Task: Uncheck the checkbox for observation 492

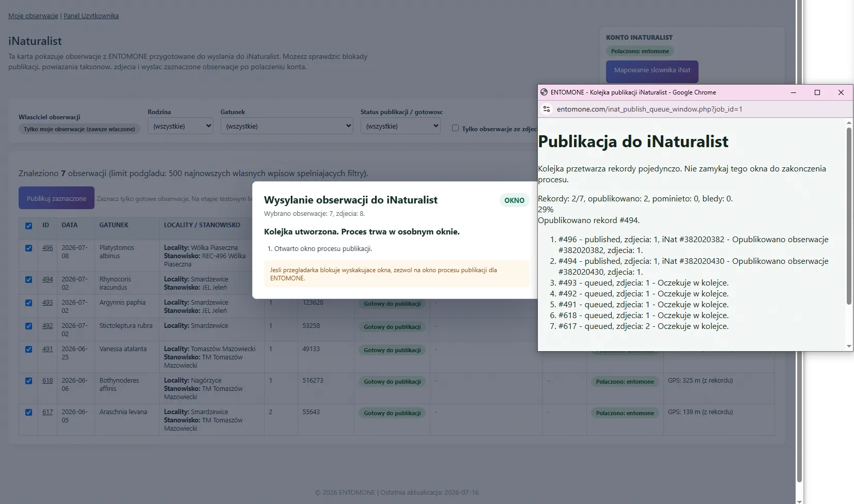Action: [x=28, y=326]
